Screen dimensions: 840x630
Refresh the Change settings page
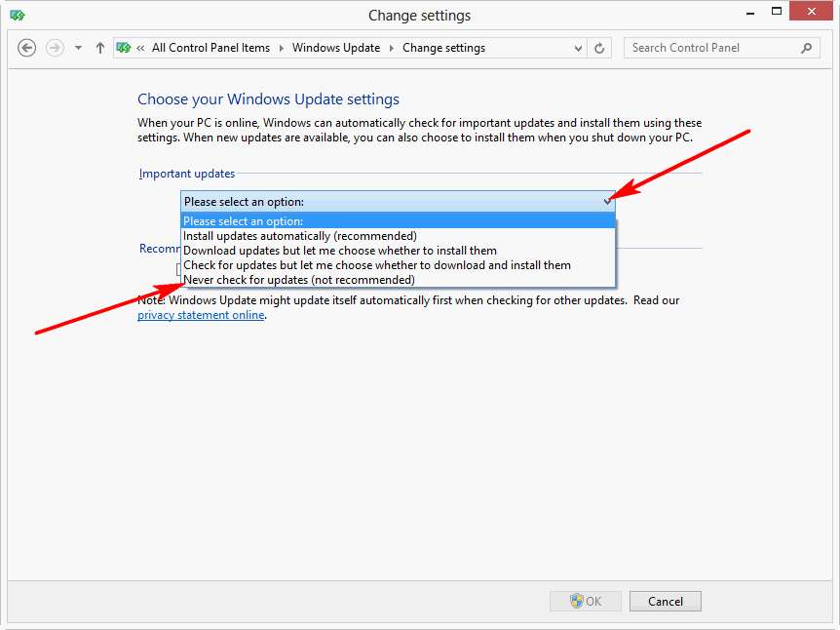[599, 48]
